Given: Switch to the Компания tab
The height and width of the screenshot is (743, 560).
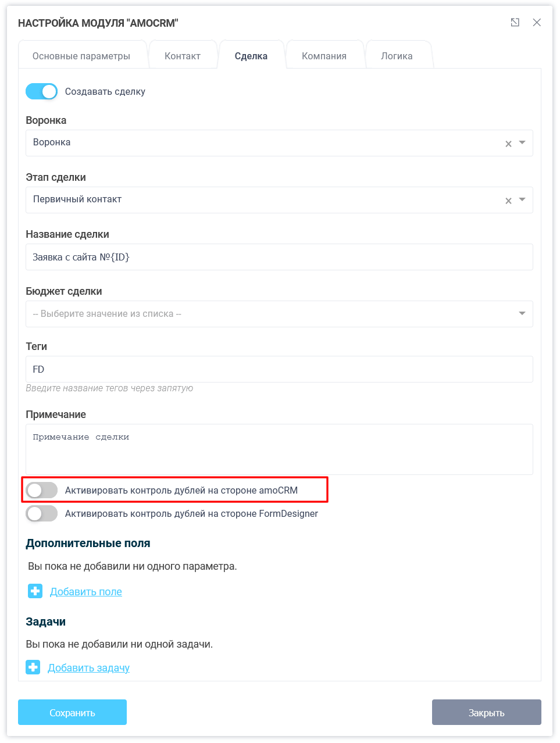Looking at the screenshot, I should pos(324,56).
